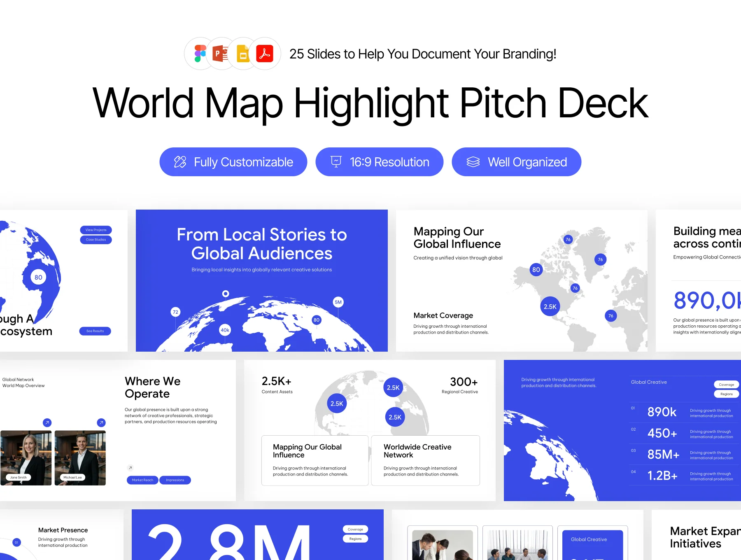
Task: Select the Impressions button
Action: click(x=175, y=480)
